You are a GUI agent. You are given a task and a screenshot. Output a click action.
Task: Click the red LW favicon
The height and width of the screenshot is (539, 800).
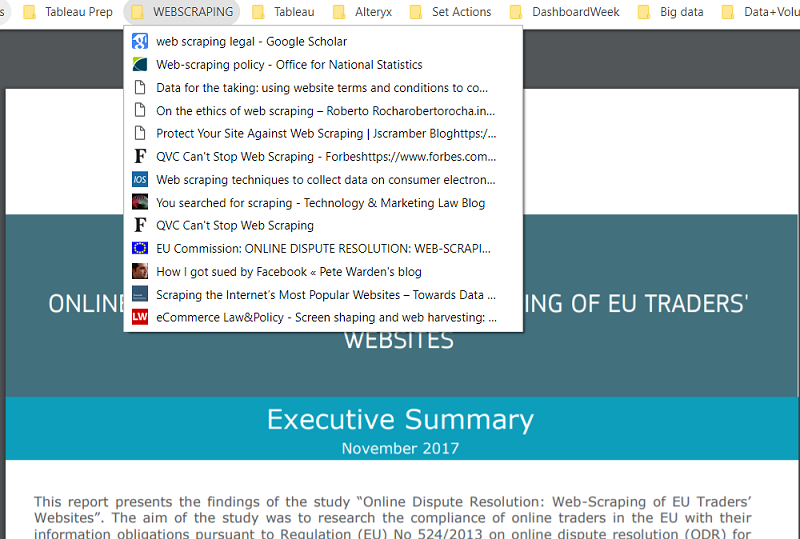[x=140, y=317]
